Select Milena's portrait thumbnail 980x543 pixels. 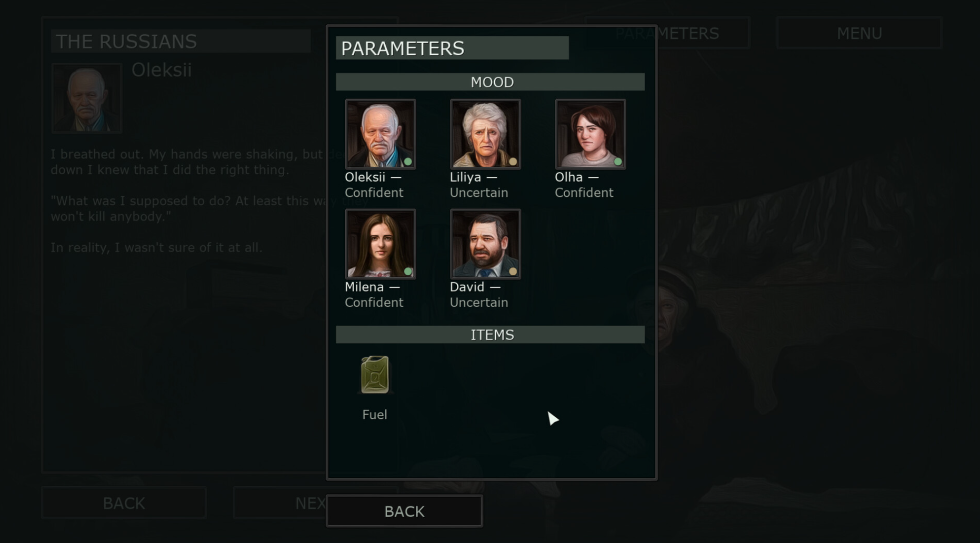click(380, 244)
